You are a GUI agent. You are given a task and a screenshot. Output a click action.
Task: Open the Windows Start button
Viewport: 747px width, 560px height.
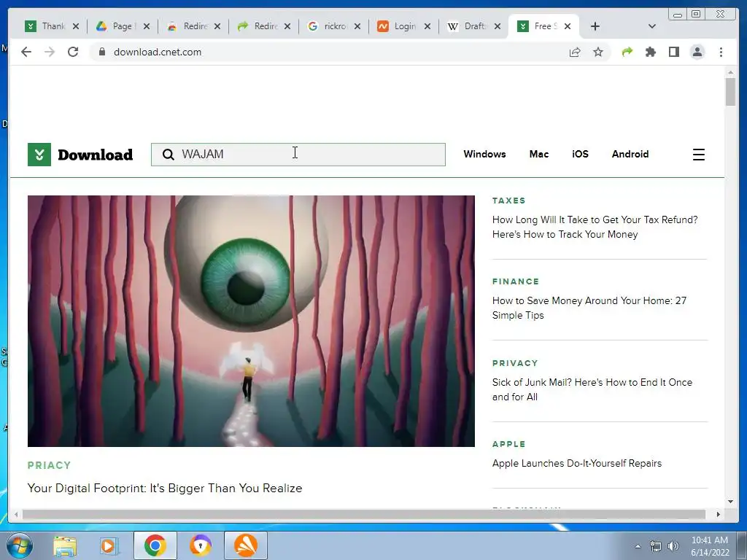pos(19,545)
